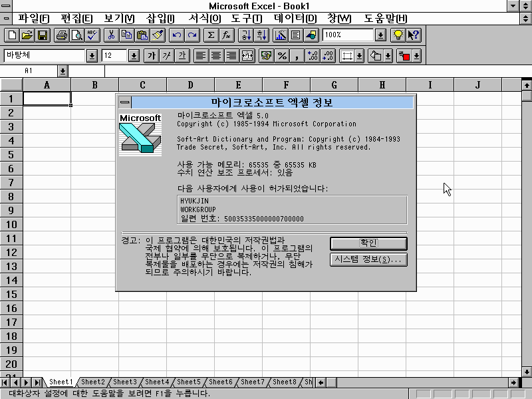Open a file with the Open folder icon

coord(27,35)
